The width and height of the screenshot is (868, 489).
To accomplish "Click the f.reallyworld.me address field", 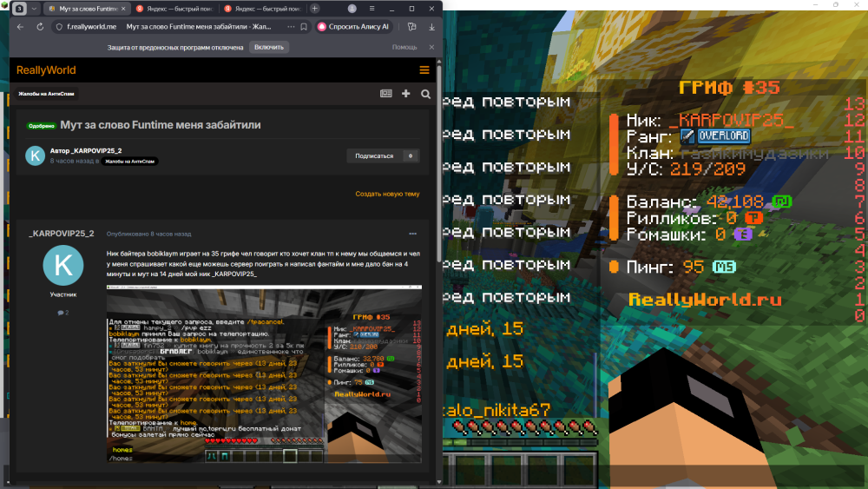I will pyautogui.click(x=91, y=27).
